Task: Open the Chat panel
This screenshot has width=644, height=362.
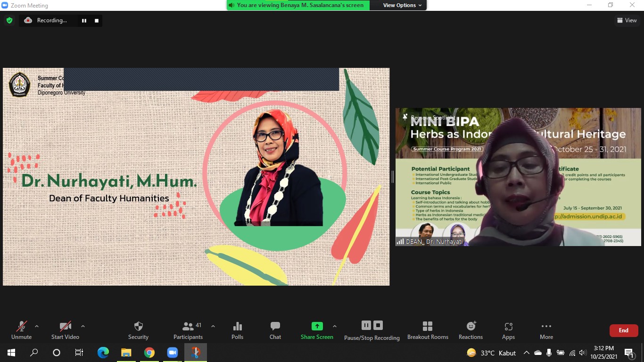Action: [275, 330]
